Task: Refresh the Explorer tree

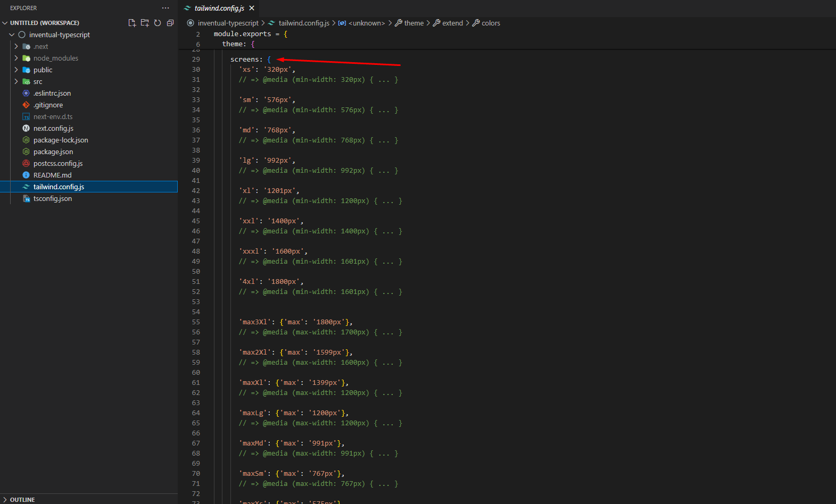Action: [x=158, y=23]
